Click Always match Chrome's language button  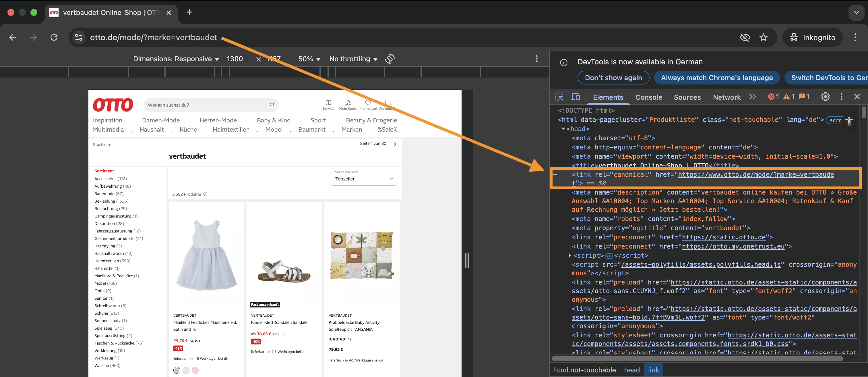point(716,78)
